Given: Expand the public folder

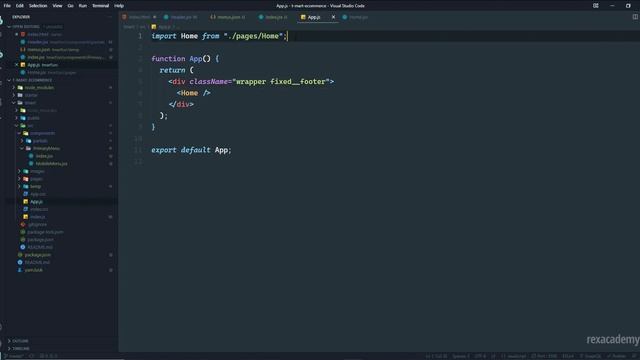Looking at the screenshot, I should [16, 118].
